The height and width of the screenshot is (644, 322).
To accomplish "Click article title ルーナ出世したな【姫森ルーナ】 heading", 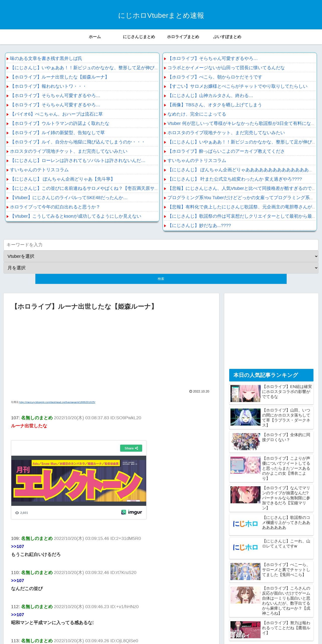I will pyautogui.click(x=84, y=306).
